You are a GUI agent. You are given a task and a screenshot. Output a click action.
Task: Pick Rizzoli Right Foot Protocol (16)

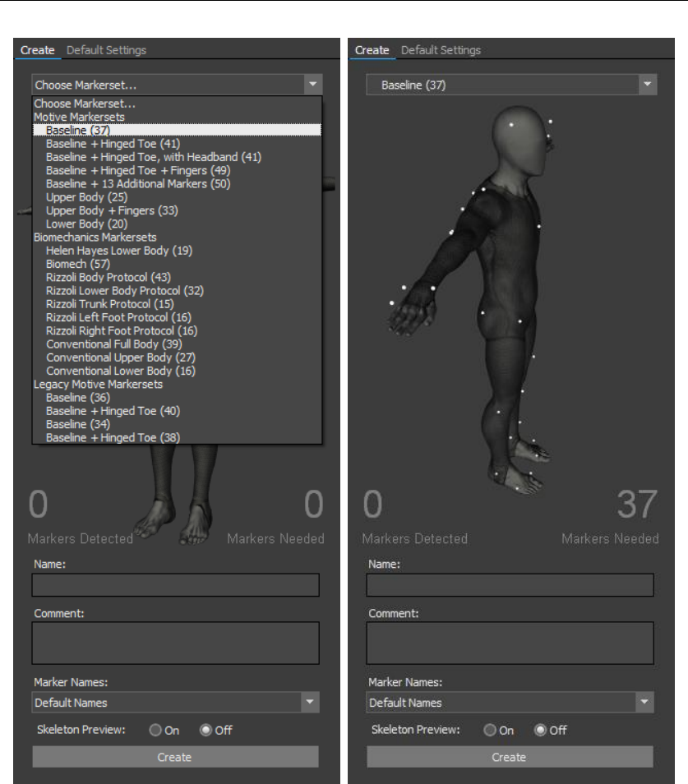point(122,331)
